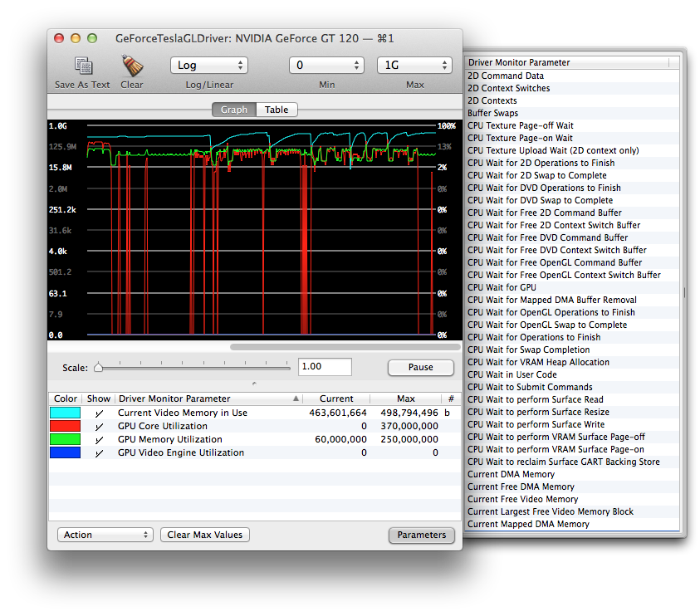Select CPU Wait for DVD Operations to Finish
Image resolution: width=700 pixels, height=616 pixels.
(572, 188)
